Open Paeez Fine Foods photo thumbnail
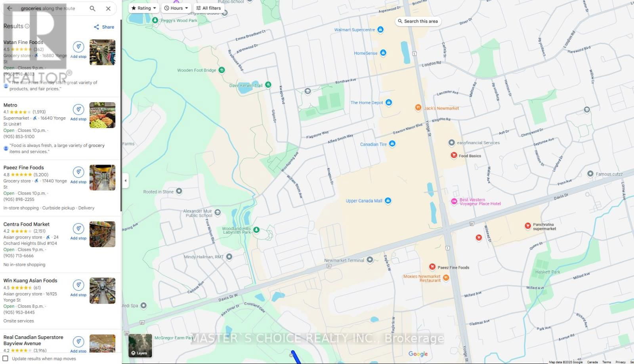The width and height of the screenshot is (634, 364). (x=102, y=177)
